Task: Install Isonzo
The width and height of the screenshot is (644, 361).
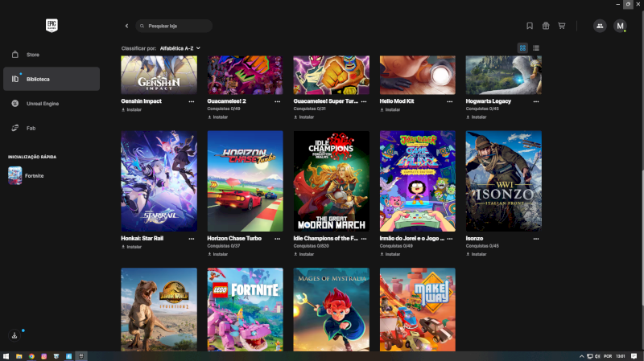Action: tap(477, 254)
